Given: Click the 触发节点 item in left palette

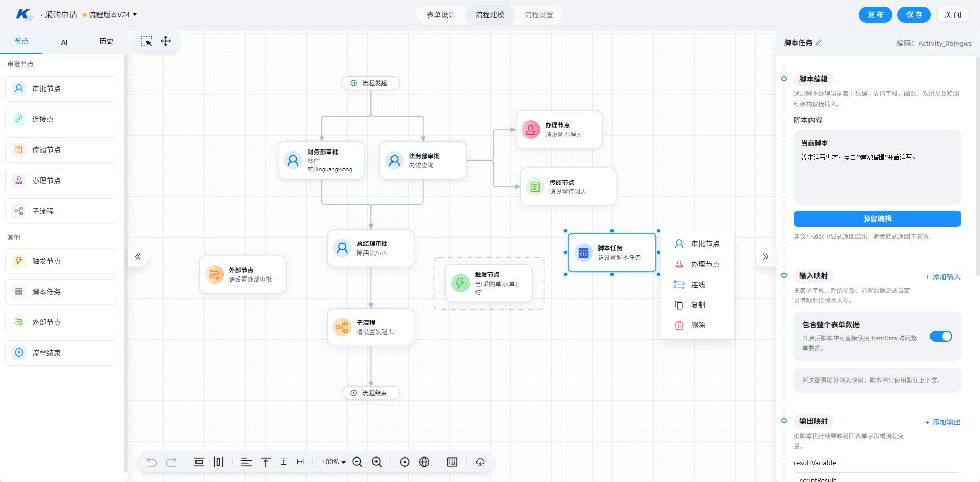Looking at the screenshot, I should point(62,261).
